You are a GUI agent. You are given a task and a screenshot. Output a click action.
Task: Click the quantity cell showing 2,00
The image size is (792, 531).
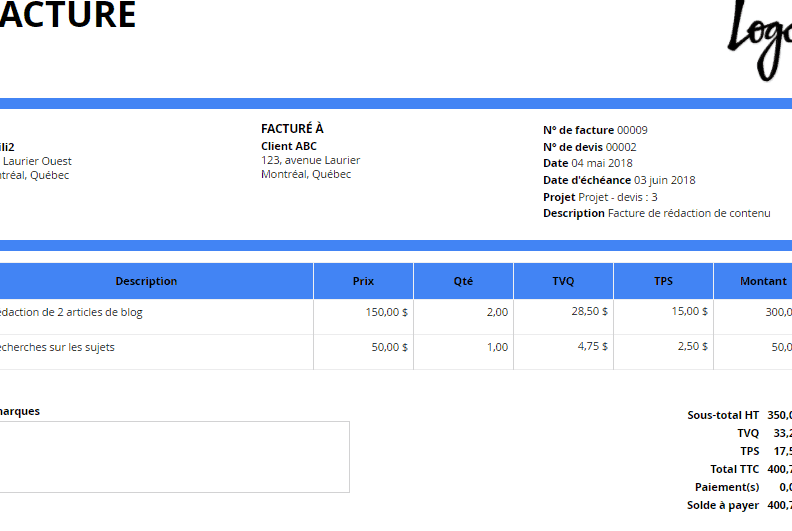pos(497,312)
